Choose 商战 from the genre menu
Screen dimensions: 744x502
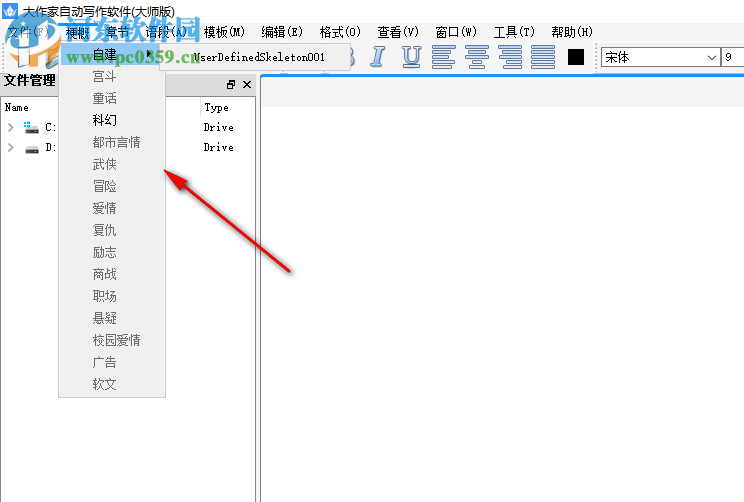click(x=112, y=274)
